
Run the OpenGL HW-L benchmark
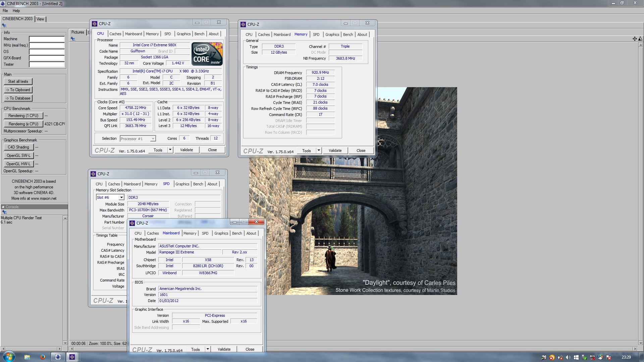click(19, 164)
